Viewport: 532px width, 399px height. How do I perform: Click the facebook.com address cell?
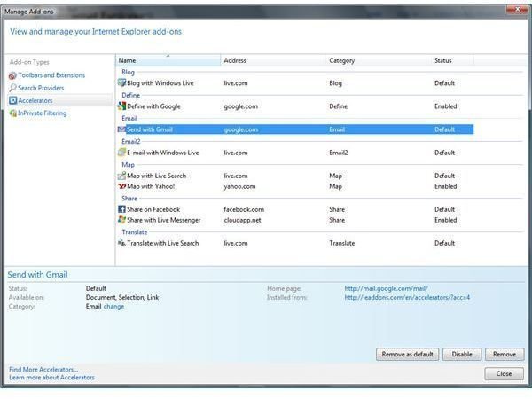point(244,209)
